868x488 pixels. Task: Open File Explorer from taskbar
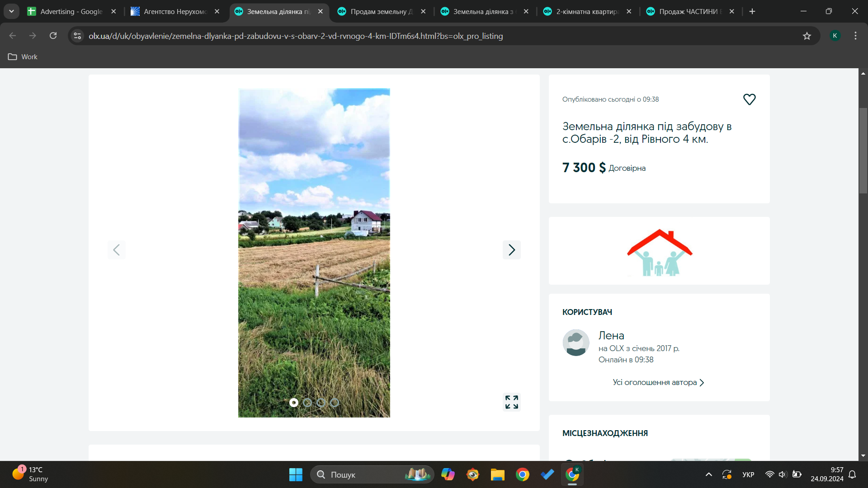click(497, 474)
